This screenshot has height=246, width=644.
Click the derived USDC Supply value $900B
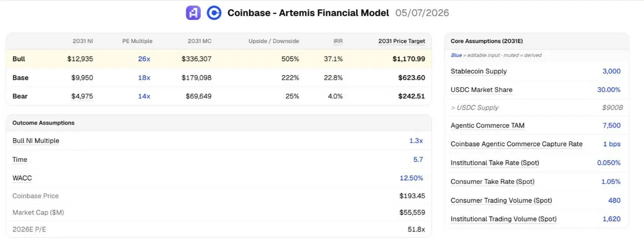coord(612,108)
